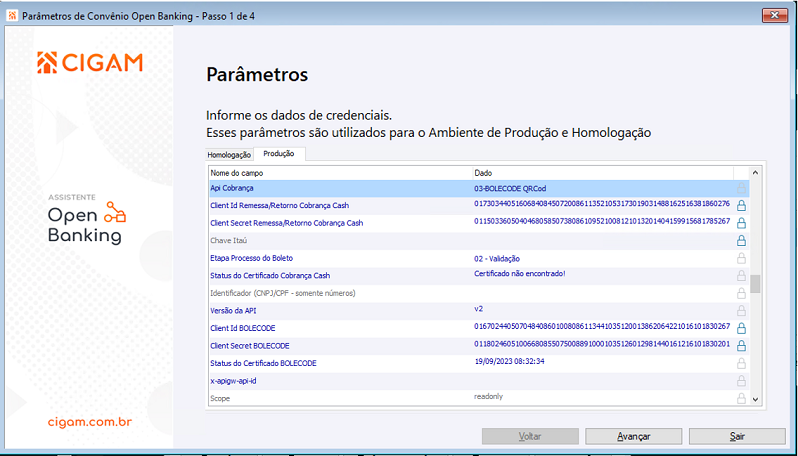This screenshot has height=456, width=798.
Task: Click lock icon for Client Id Remessa/Retorno
Action: 742,206
